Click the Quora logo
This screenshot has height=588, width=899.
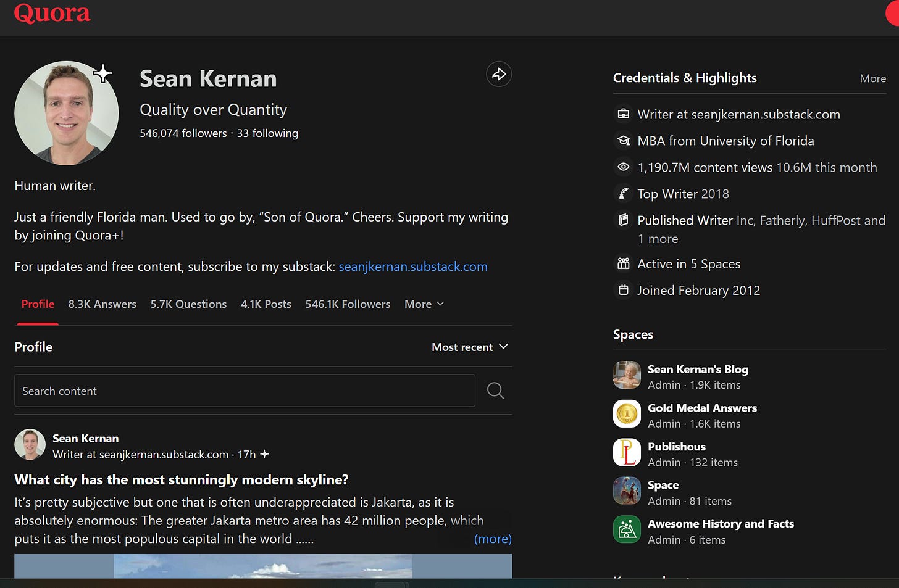coord(52,13)
